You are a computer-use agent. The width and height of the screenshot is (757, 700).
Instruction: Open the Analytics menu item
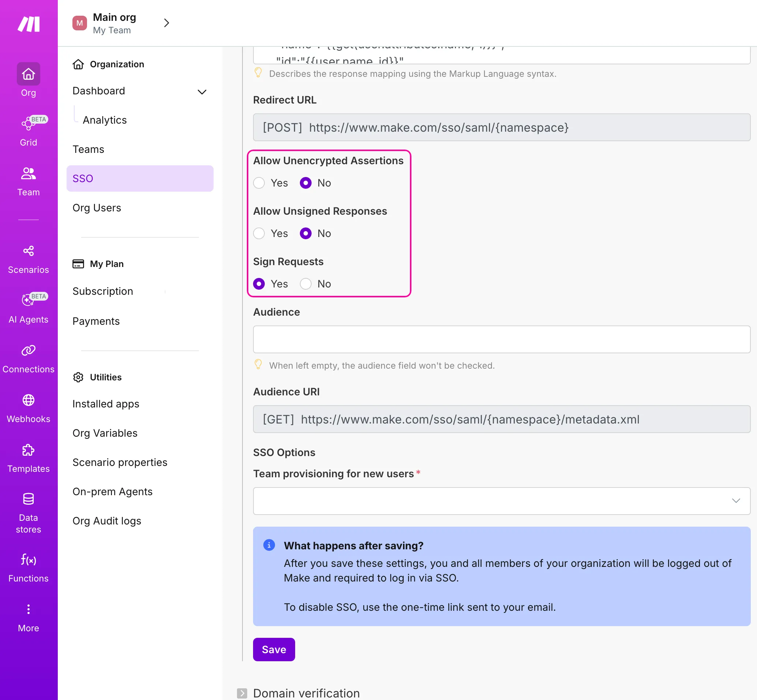click(x=105, y=120)
